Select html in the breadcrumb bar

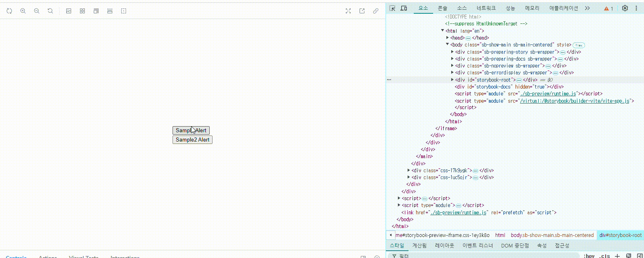(500, 235)
